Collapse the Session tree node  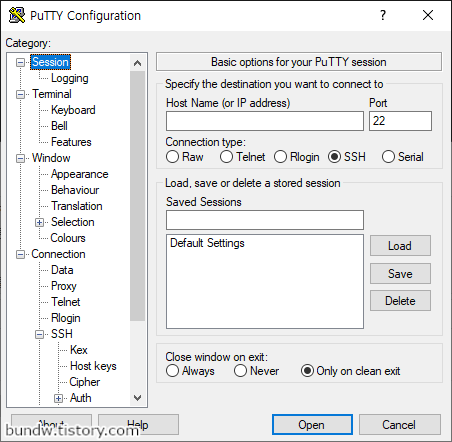[20, 62]
